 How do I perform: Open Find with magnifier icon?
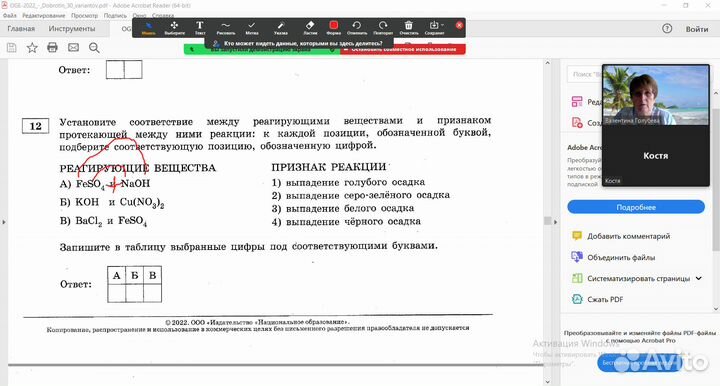(94, 48)
